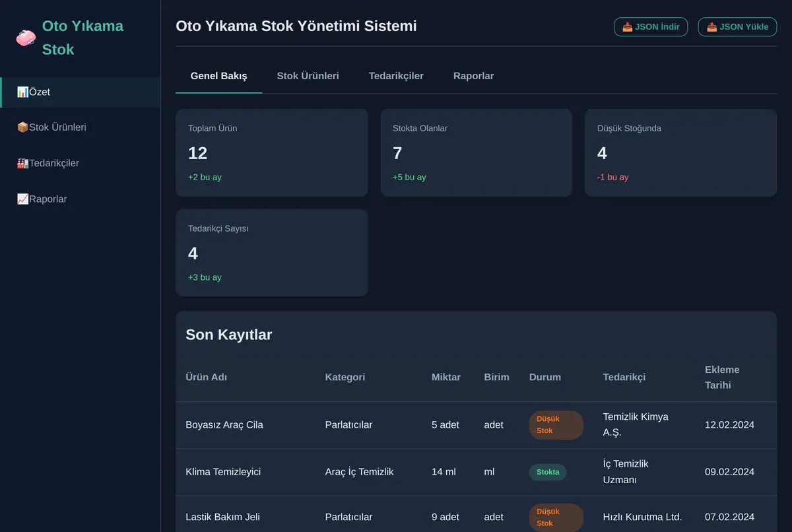Image resolution: width=792 pixels, height=532 pixels.
Task: Open Özet in the sidebar
Action: point(80,92)
